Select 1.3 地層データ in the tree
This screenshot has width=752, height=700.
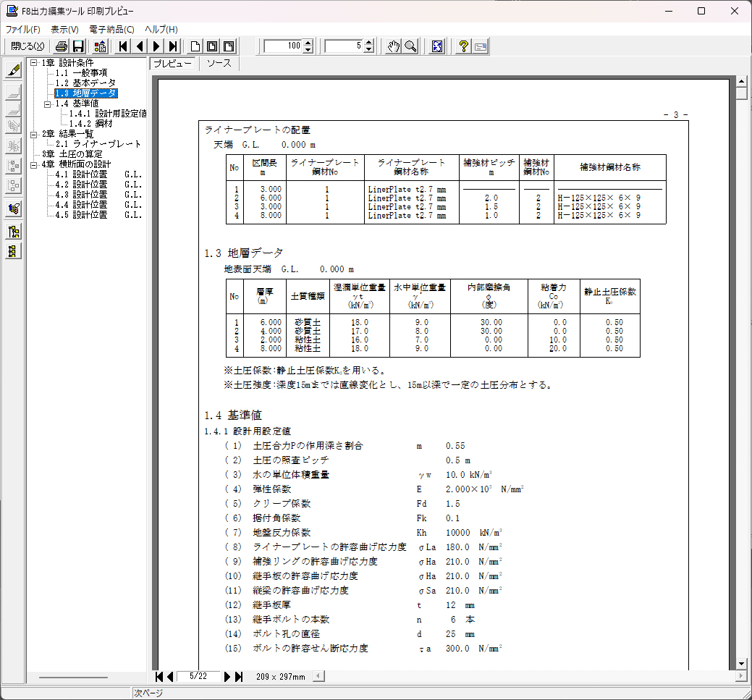86,93
